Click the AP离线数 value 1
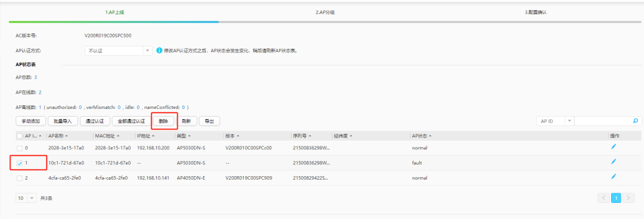 (40, 107)
